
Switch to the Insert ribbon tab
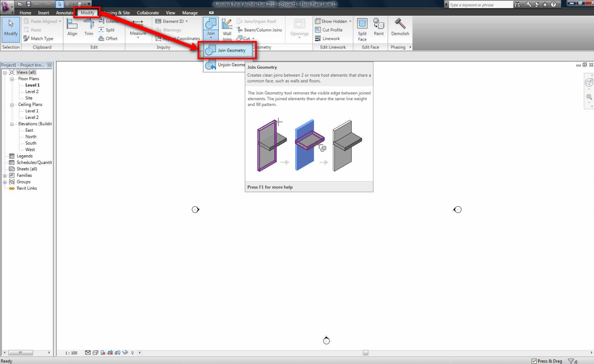point(43,13)
